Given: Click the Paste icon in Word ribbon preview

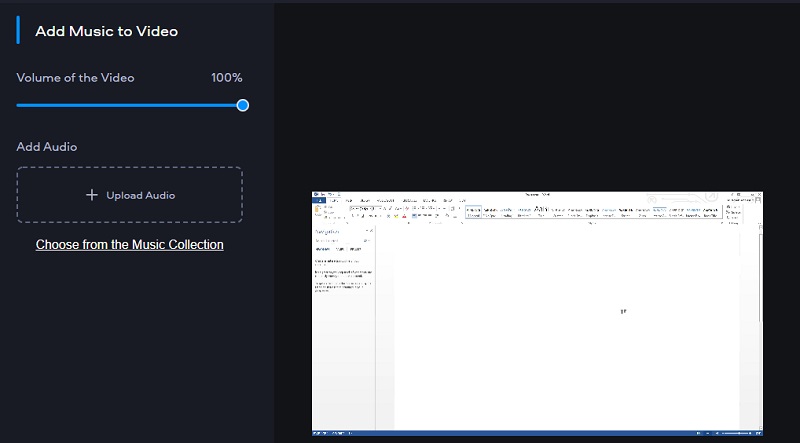Looking at the screenshot, I should pos(319,211).
